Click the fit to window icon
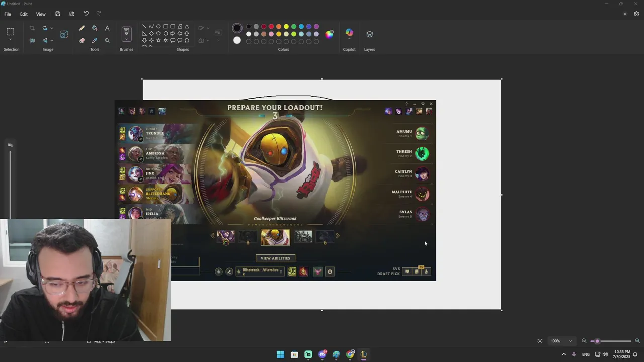Viewport: 644px width, 362px height. 540,341
